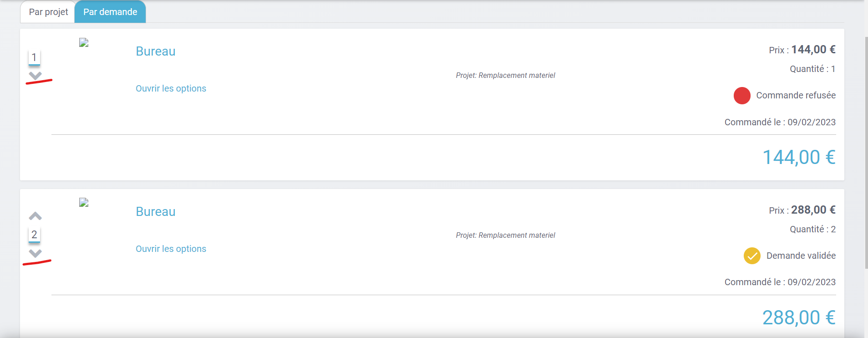
Task: Click the 288,00 € total amount
Action: [x=798, y=318]
